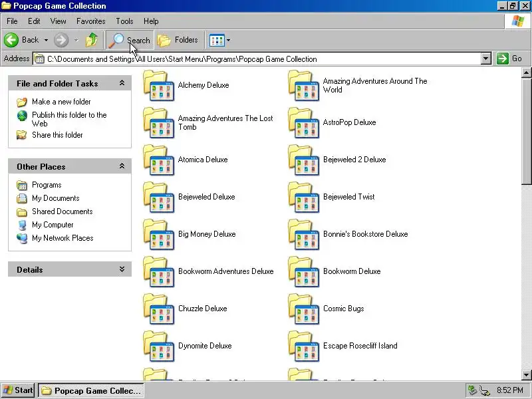Select Amazing Adventures The Lost Tomb folder icon
532x399 pixels.
coord(158,123)
